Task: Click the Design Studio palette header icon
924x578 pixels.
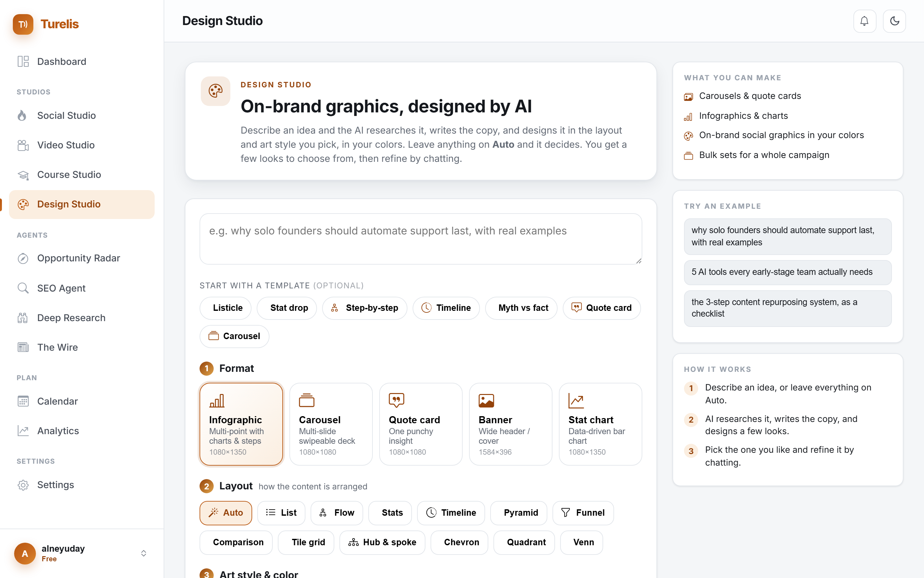Action: click(216, 91)
